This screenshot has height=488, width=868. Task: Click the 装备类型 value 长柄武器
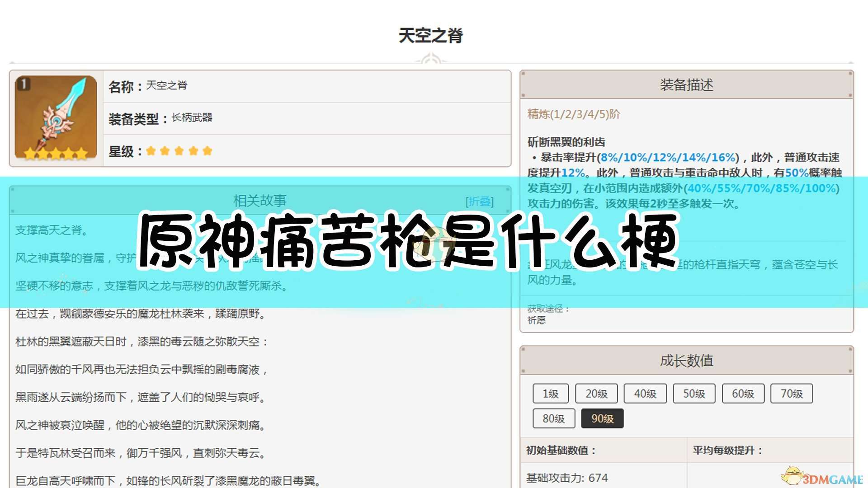[192, 117]
